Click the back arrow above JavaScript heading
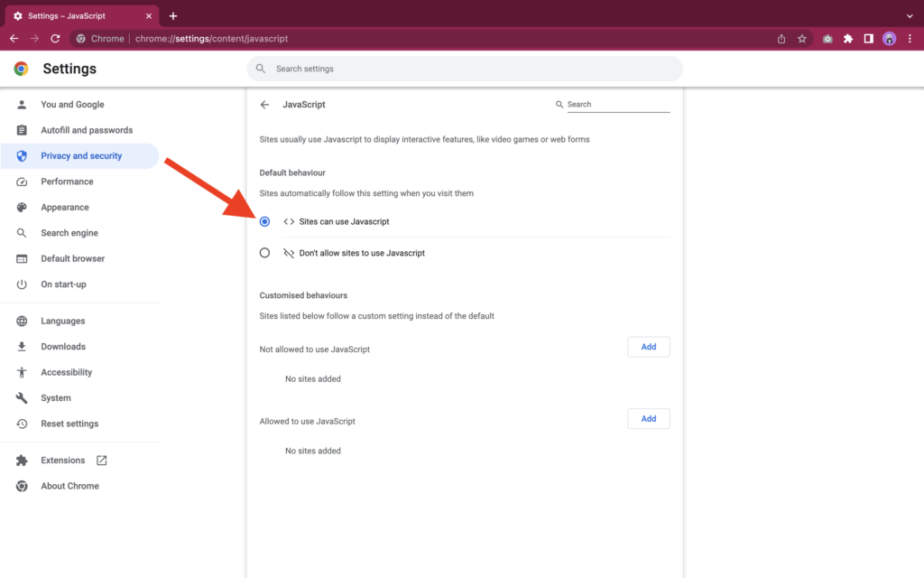This screenshot has height=578, width=924. click(264, 104)
